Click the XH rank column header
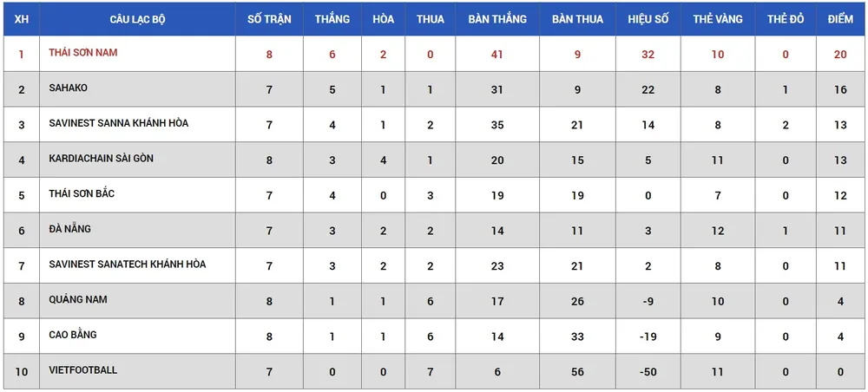 22,19
